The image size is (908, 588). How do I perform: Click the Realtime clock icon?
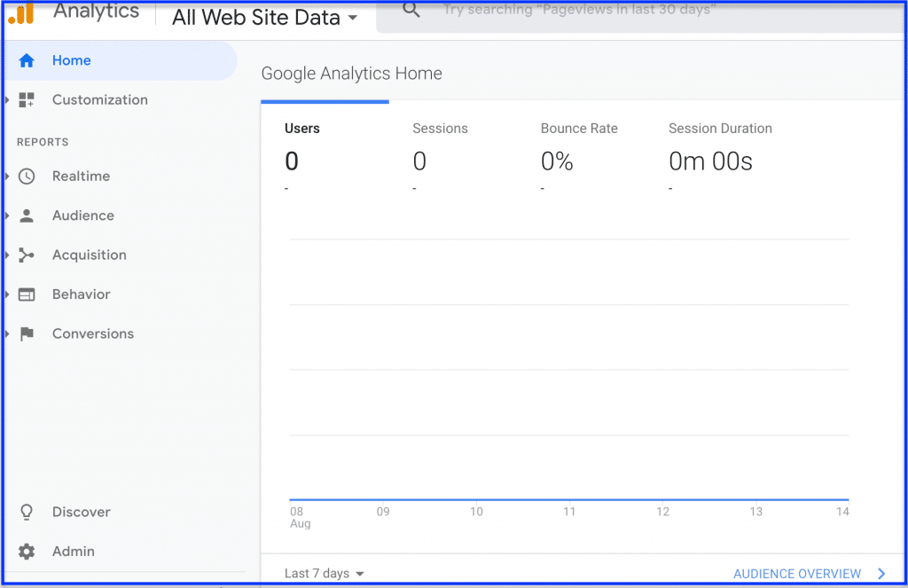point(27,176)
